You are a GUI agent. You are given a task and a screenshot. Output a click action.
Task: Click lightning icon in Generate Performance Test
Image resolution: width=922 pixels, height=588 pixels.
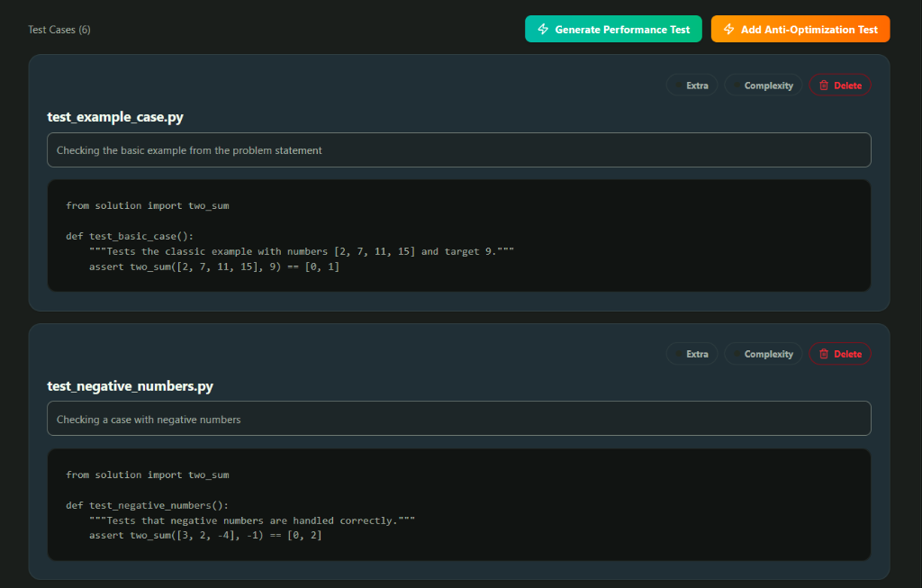[543, 29]
